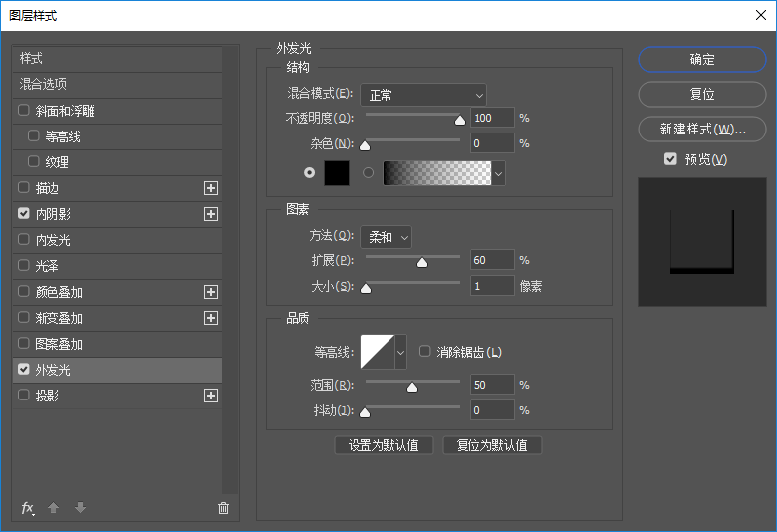The width and height of the screenshot is (777, 532).
Task: Click the 抖动 jitter slider handle
Action: tap(365, 412)
